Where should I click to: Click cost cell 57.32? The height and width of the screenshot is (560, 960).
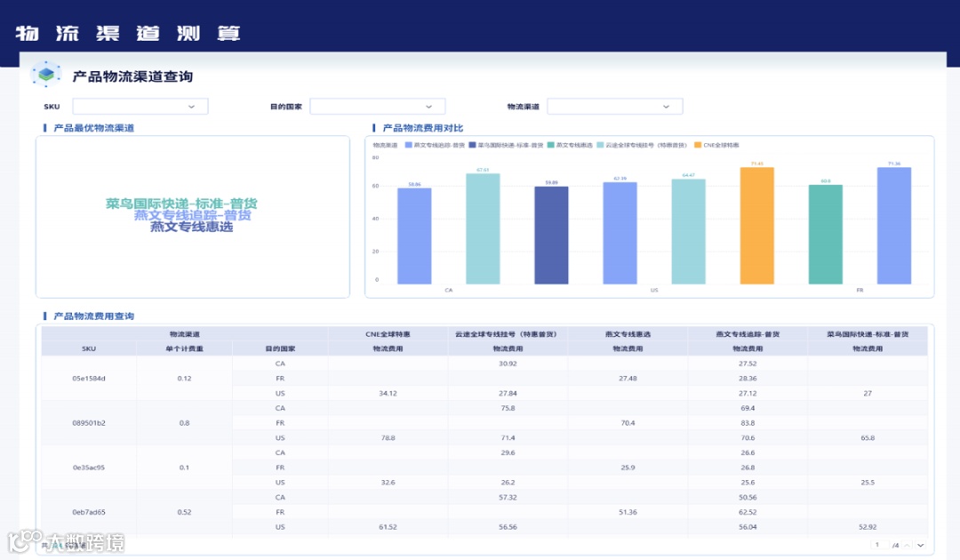pos(508,498)
